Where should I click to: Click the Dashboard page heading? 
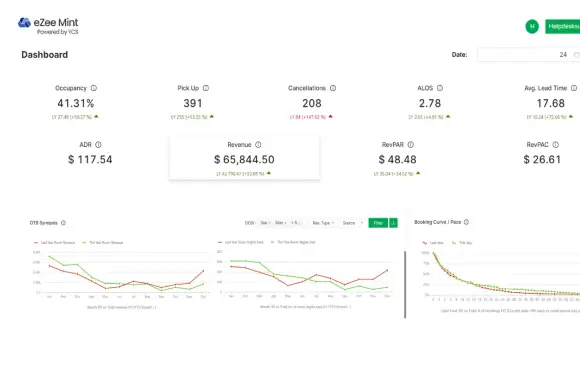click(44, 55)
